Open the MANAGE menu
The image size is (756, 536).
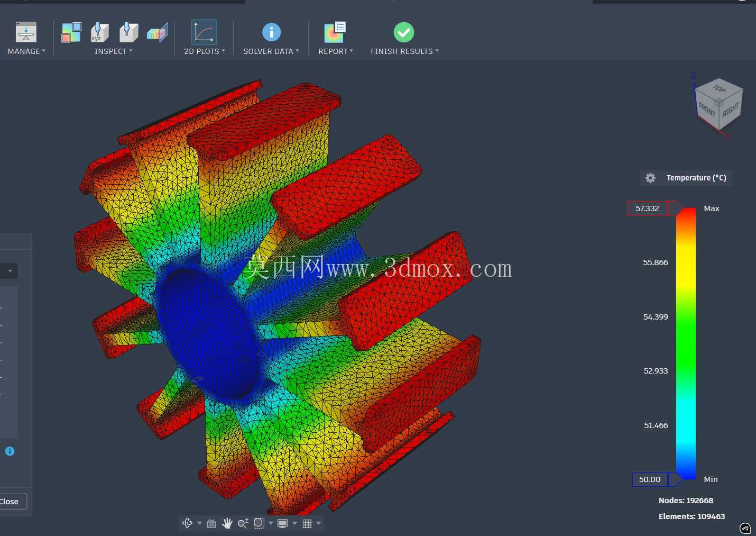tap(26, 51)
